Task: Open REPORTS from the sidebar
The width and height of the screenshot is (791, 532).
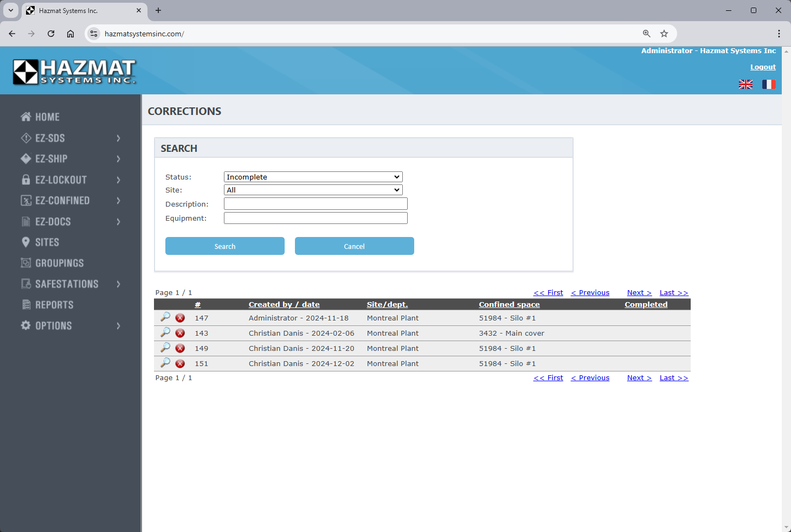Action: point(54,305)
